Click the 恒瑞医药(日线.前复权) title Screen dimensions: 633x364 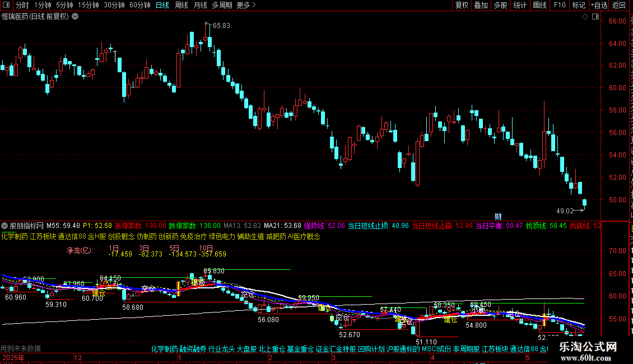35,17
